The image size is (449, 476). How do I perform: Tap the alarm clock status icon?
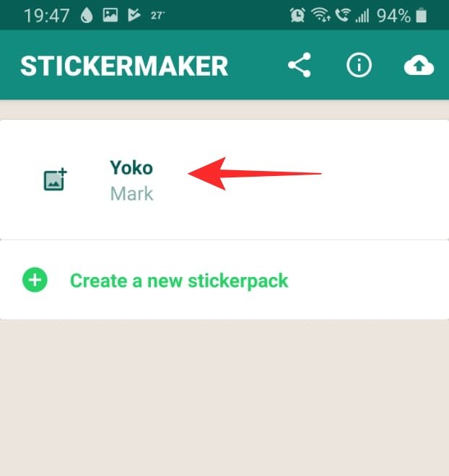pos(297,15)
